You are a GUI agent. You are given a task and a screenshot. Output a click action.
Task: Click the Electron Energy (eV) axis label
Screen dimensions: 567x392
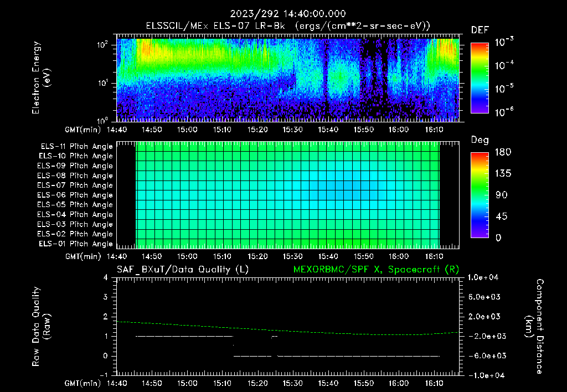pyautogui.click(x=41, y=78)
